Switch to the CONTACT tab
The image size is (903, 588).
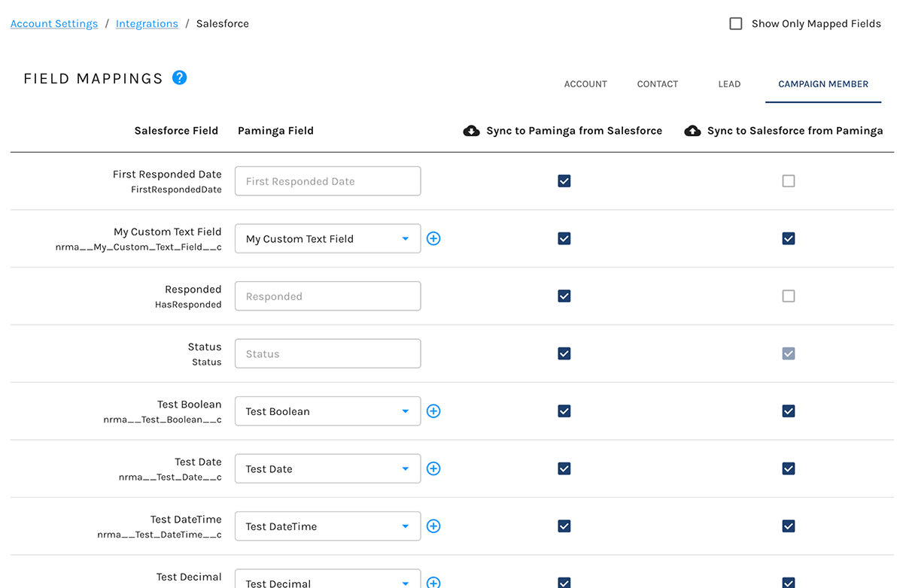tap(657, 83)
